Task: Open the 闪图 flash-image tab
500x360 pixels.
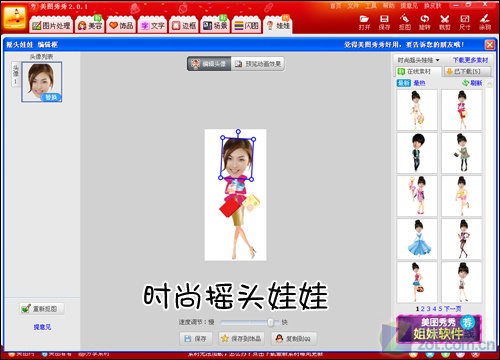Action: click(x=247, y=25)
